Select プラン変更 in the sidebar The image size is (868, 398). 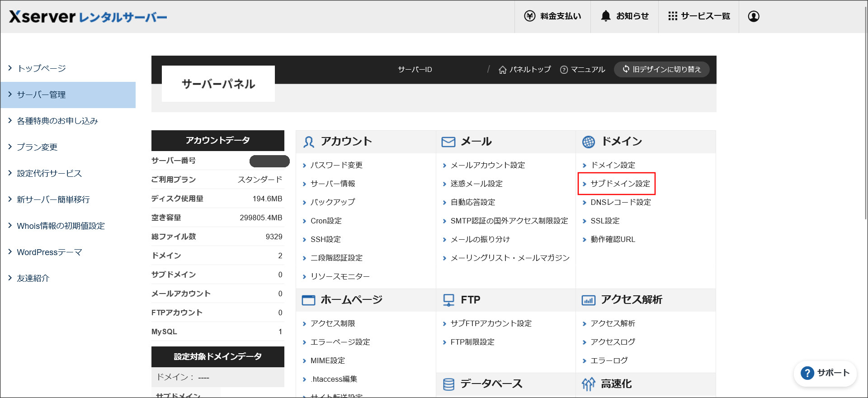coord(68,147)
